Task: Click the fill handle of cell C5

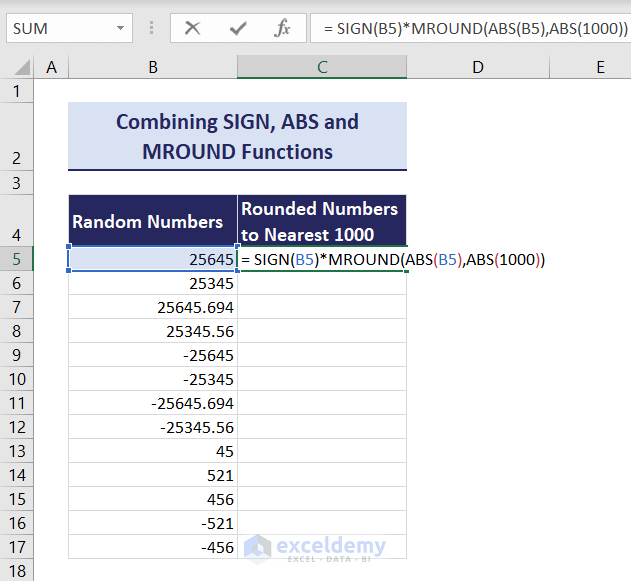Action: pos(406,271)
